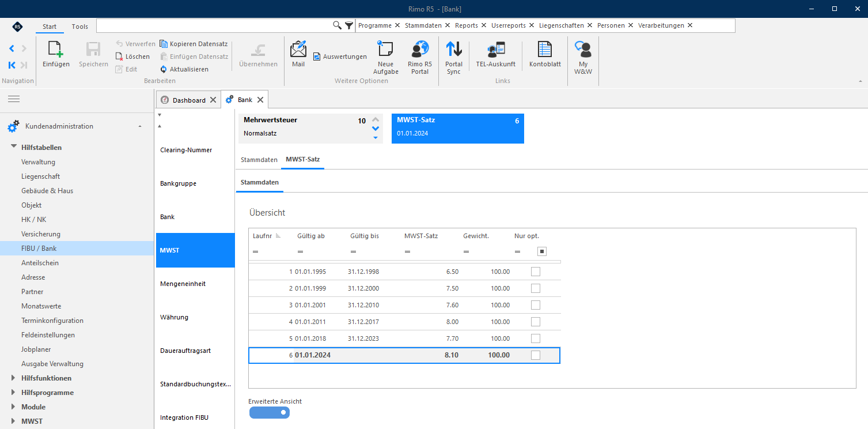The image size is (868, 429).
Task: Toggle Nur opt. checkbox for 8.00 row
Action: coord(536,322)
